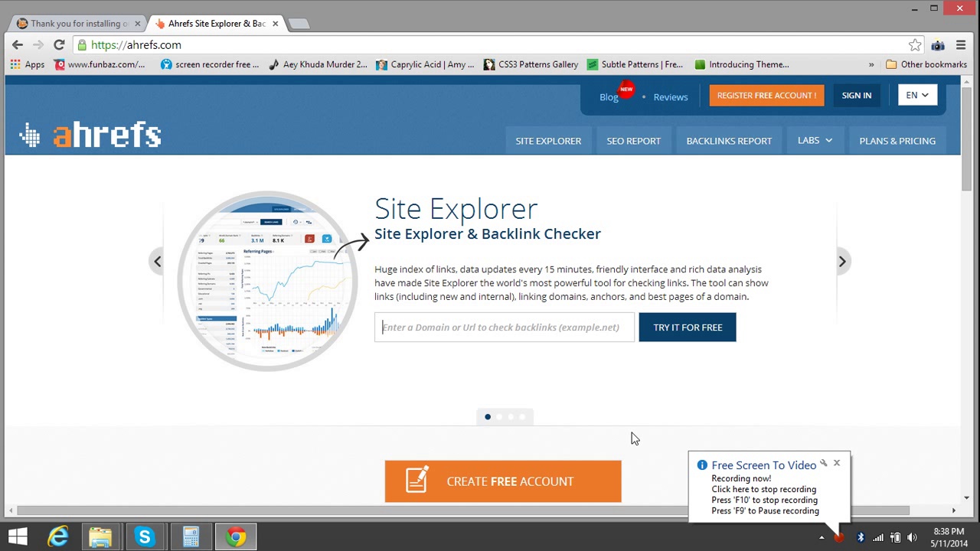Click the SIGN IN button
The width and height of the screenshot is (980, 551).
(x=856, y=96)
